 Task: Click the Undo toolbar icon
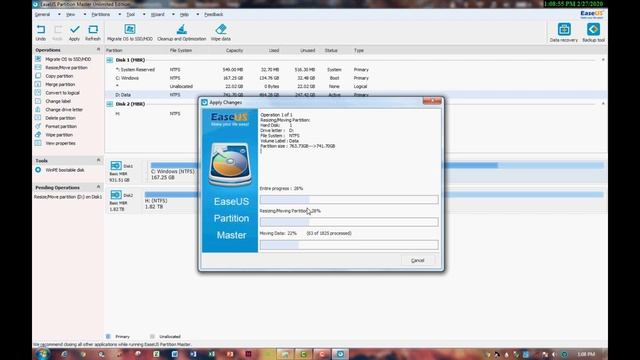click(x=41, y=30)
